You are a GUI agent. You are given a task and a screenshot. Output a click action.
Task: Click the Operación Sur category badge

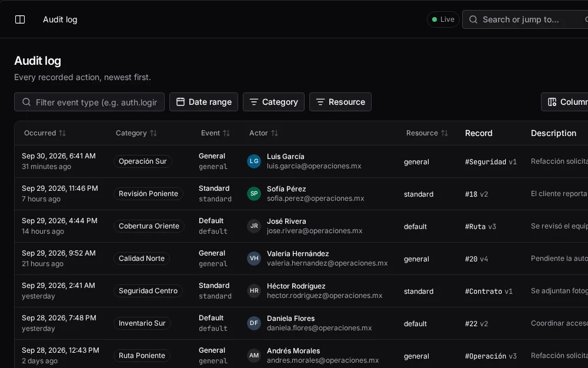tap(142, 161)
